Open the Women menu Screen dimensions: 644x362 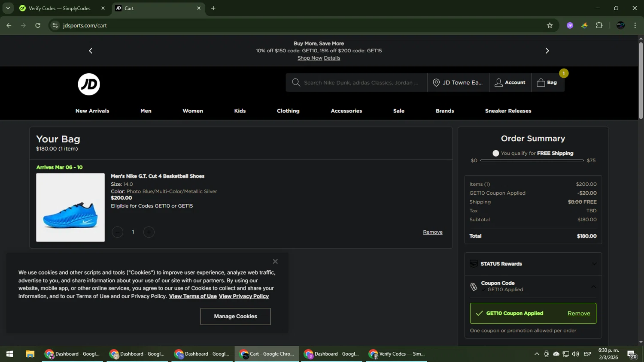click(193, 111)
